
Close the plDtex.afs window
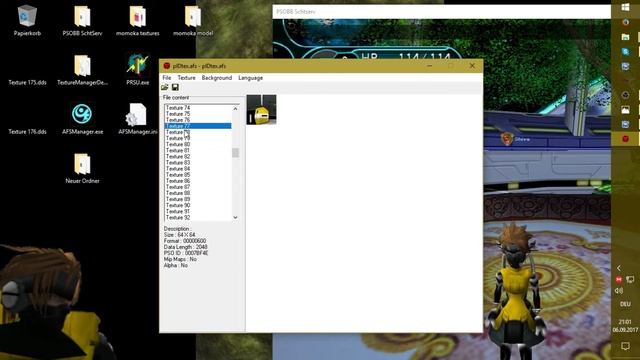tap(472, 66)
